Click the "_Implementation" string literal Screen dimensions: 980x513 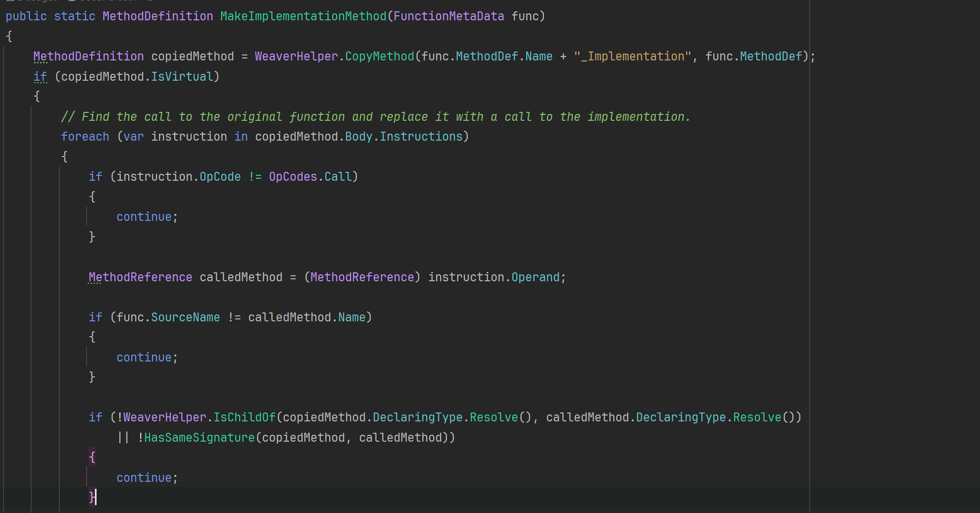click(633, 56)
